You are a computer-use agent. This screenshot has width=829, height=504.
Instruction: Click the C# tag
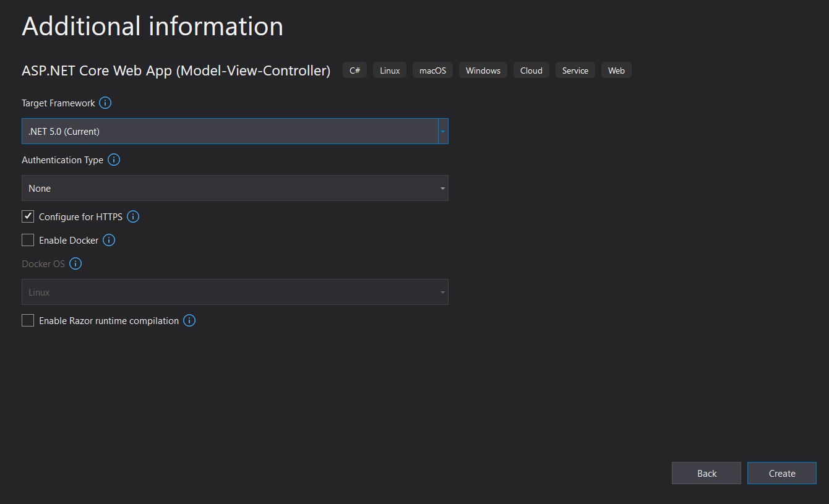354,70
